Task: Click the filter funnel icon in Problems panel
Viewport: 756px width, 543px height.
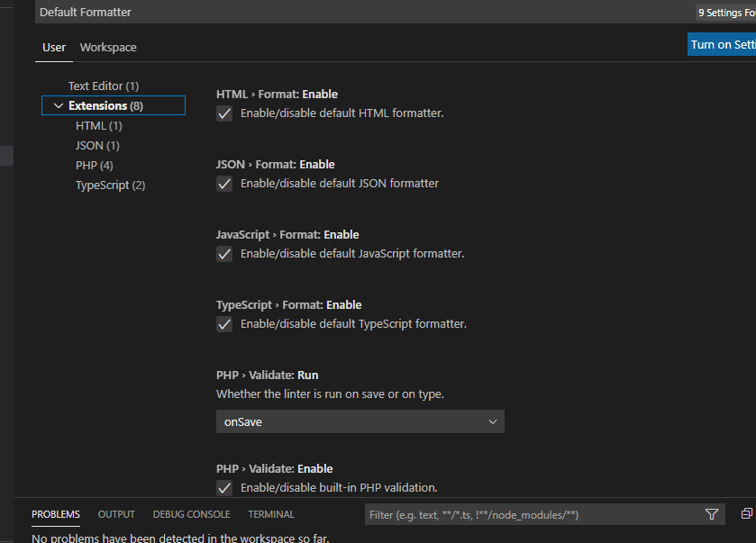Action: [x=712, y=514]
